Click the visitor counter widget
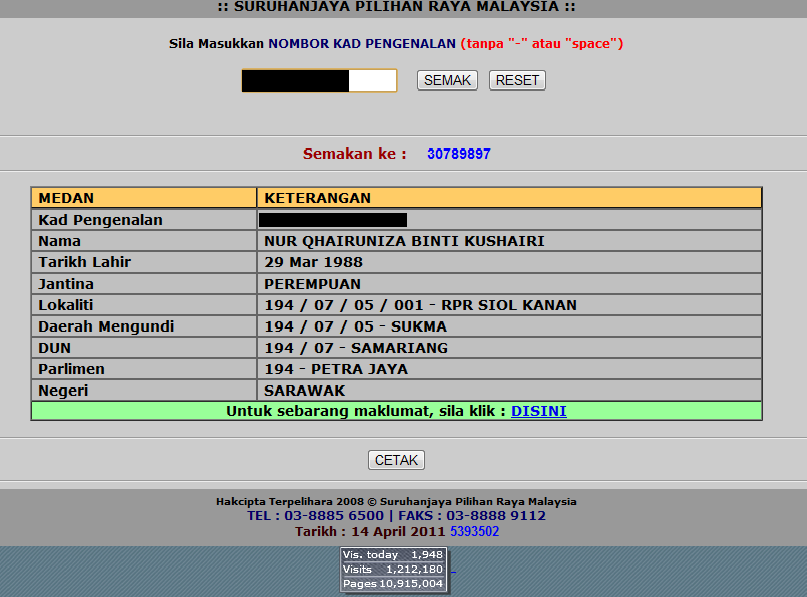This screenshot has width=807, height=597. [x=394, y=569]
